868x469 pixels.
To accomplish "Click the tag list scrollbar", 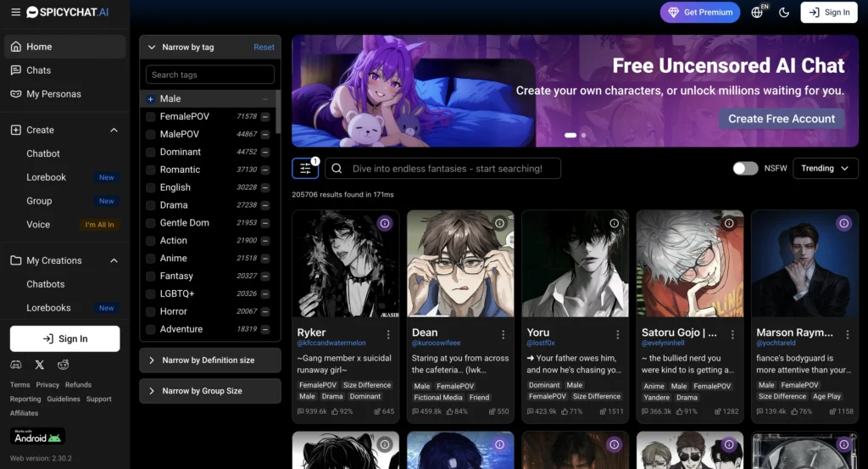I will pyautogui.click(x=278, y=113).
